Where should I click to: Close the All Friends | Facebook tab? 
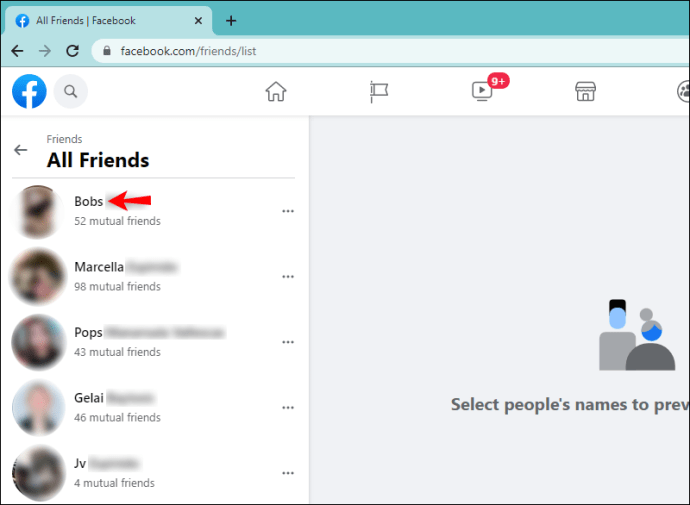click(198, 21)
